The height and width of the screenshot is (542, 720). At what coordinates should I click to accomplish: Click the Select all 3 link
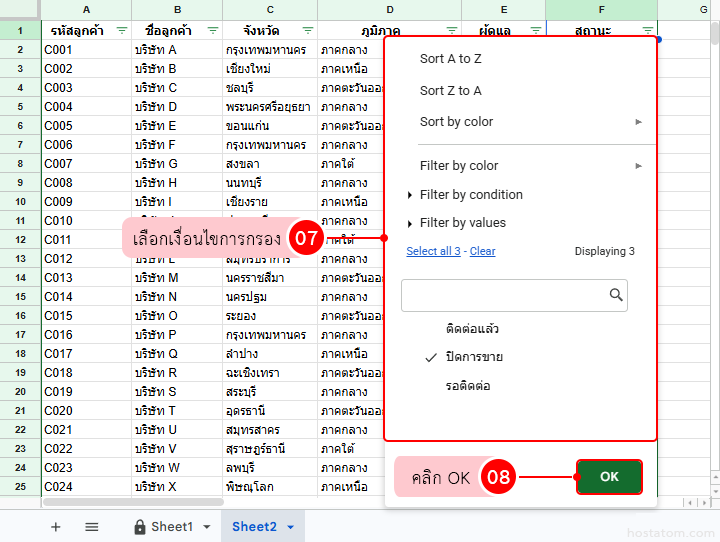tap(433, 251)
